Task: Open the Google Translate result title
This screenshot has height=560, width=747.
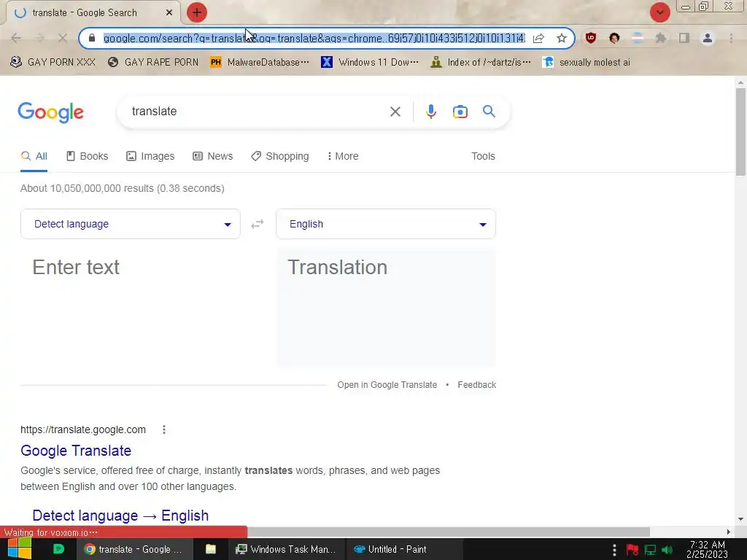Action: click(x=76, y=451)
